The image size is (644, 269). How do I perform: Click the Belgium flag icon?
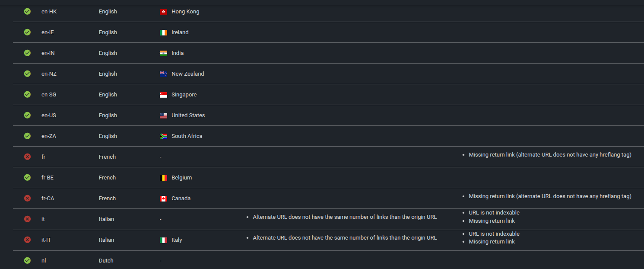click(163, 178)
